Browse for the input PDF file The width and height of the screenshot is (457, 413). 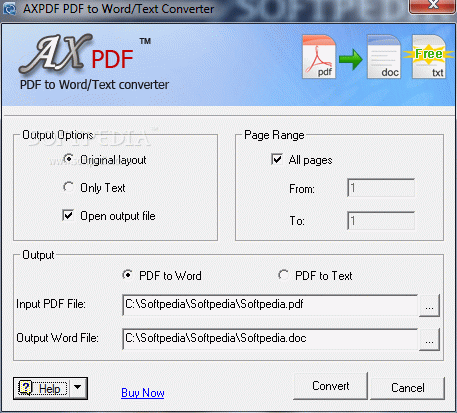pos(429,305)
